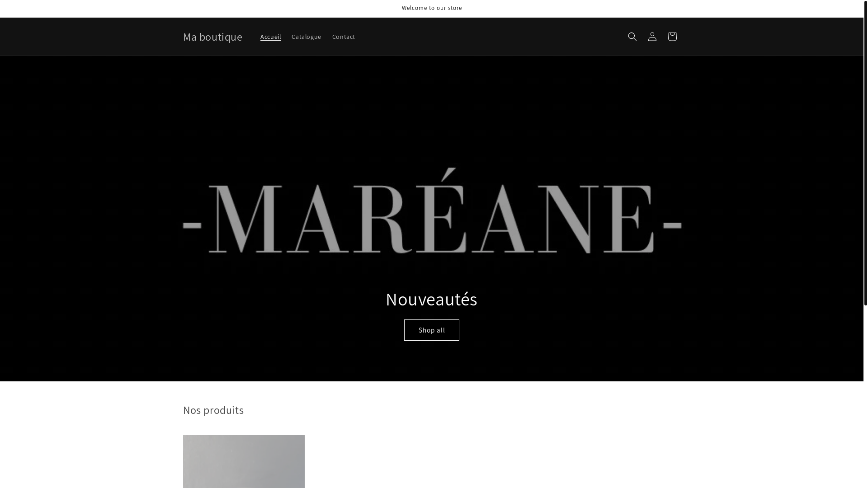Go to the Accueil menu item
The width and height of the screenshot is (868, 488).
point(270,37)
